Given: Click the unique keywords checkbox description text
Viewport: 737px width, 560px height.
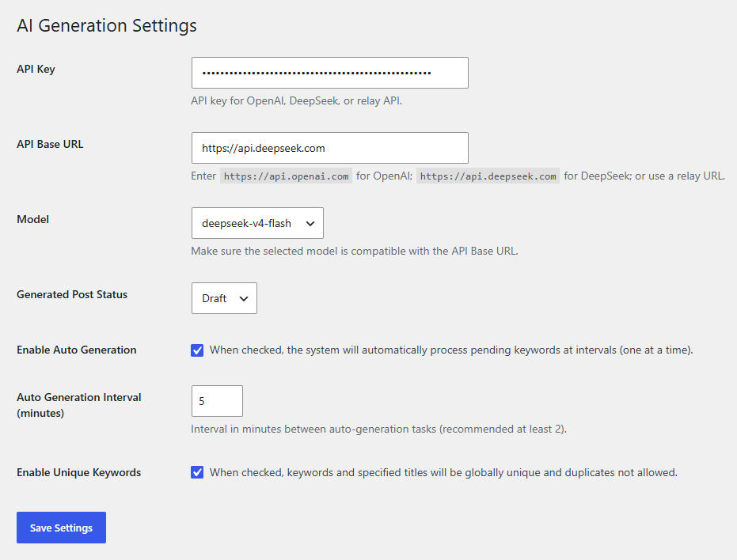Looking at the screenshot, I should click(x=443, y=472).
